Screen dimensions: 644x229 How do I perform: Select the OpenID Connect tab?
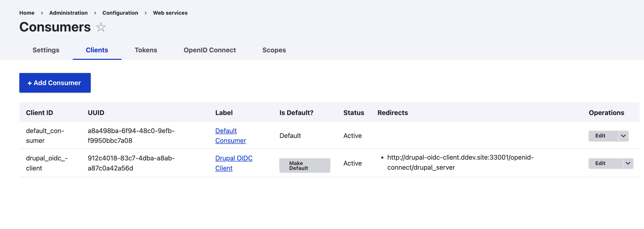[210, 50]
